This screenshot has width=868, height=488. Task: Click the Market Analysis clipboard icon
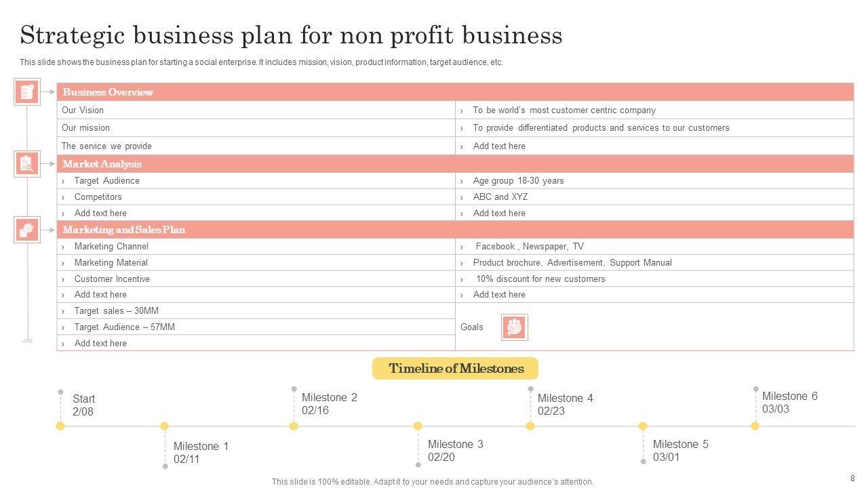click(x=27, y=163)
